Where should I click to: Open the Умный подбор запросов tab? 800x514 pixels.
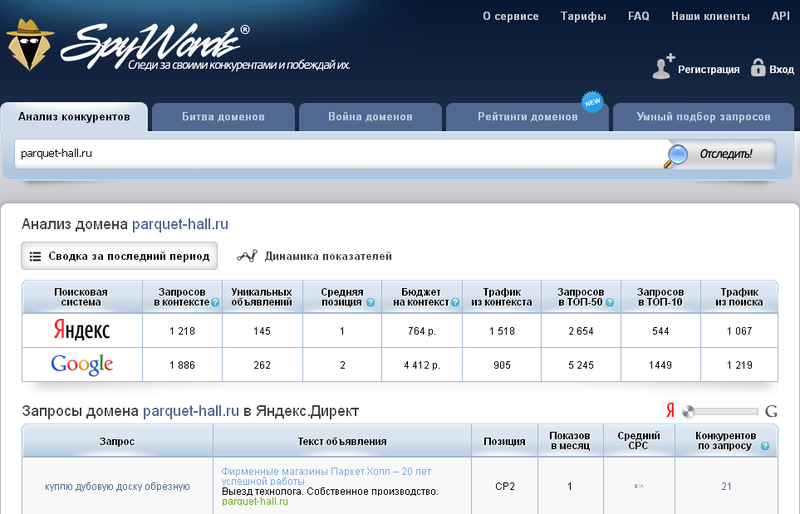tap(703, 117)
